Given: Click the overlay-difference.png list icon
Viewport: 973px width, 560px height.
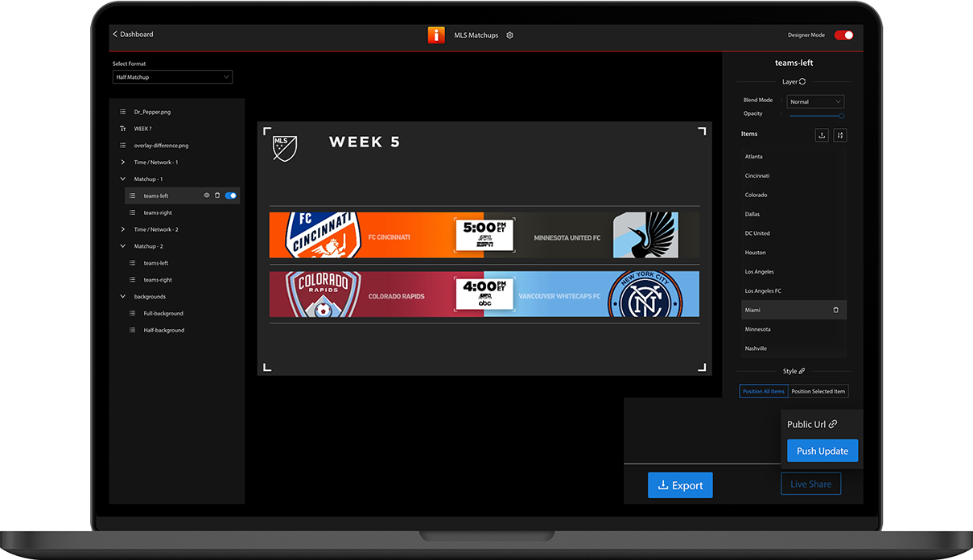Looking at the screenshot, I should (x=122, y=146).
